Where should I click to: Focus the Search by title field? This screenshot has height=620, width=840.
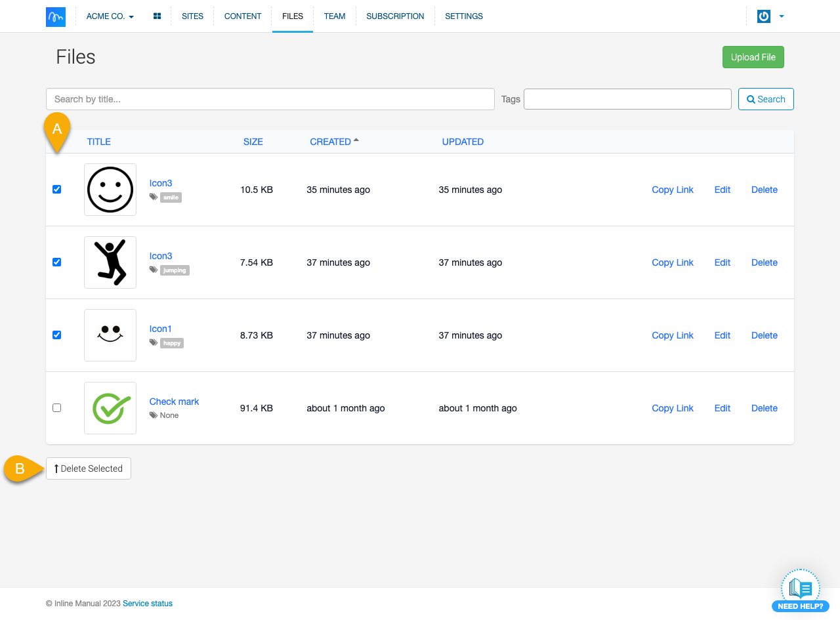[x=270, y=99]
